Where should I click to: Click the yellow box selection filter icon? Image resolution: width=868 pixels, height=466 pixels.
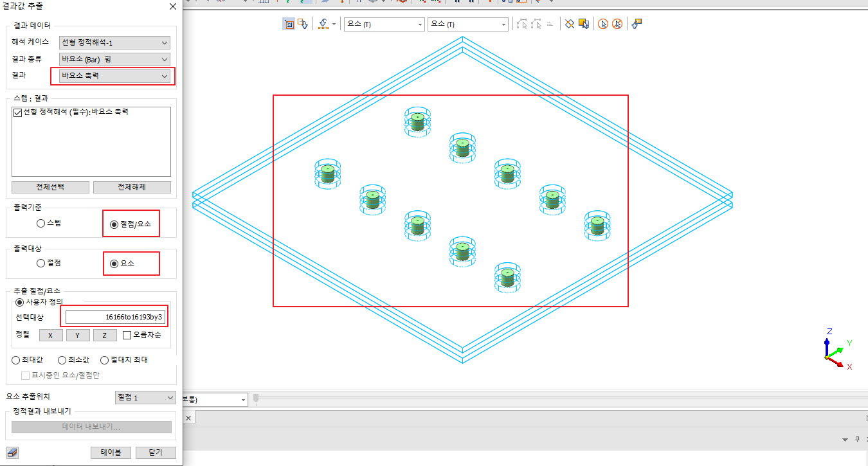pyautogui.click(x=584, y=24)
